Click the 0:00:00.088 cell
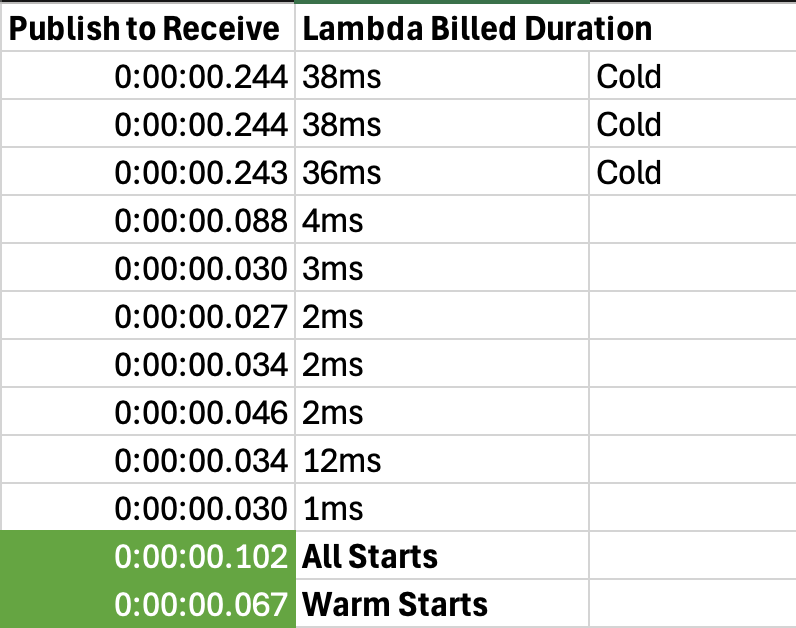 tap(202, 221)
